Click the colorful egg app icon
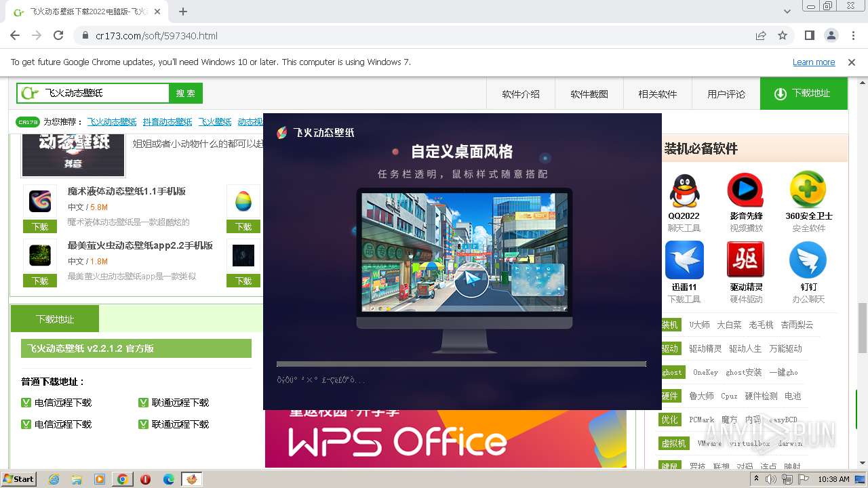868x488 pixels. click(x=243, y=202)
